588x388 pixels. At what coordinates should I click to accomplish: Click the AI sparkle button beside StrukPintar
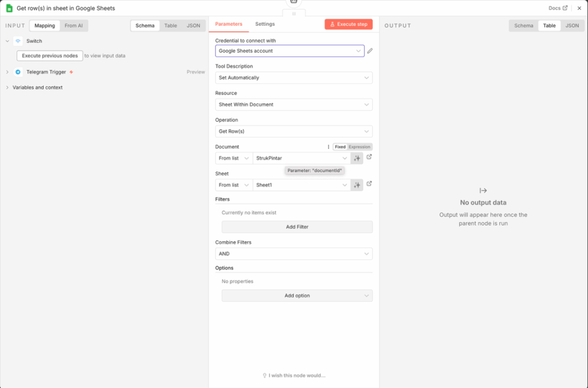click(x=357, y=158)
